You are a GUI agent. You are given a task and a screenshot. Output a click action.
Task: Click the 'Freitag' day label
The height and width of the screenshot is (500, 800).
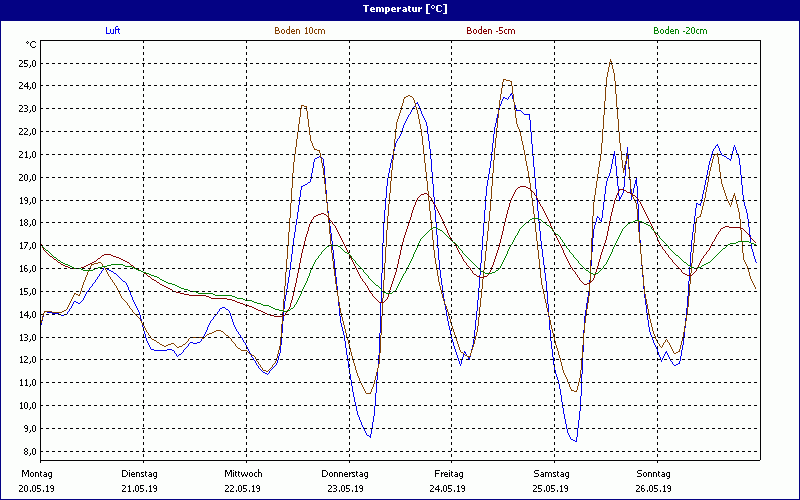pyautogui.click(x=448, y=473)
